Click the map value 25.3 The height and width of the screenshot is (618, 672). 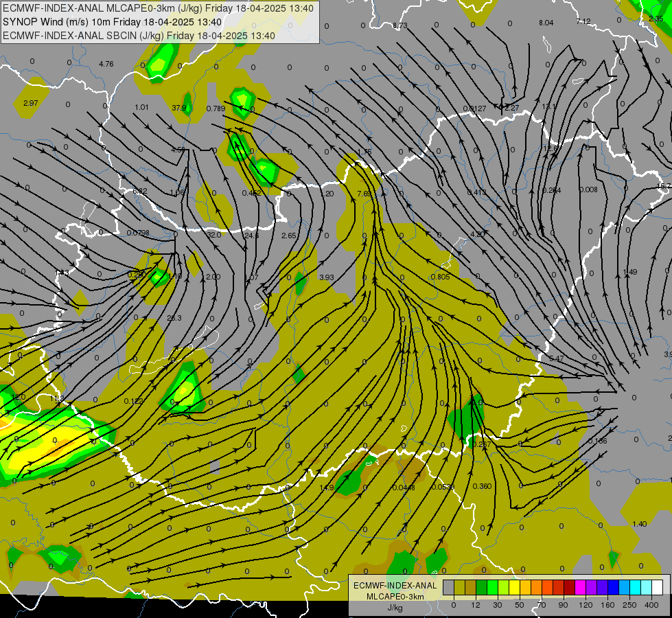click(x=174, y=318)
